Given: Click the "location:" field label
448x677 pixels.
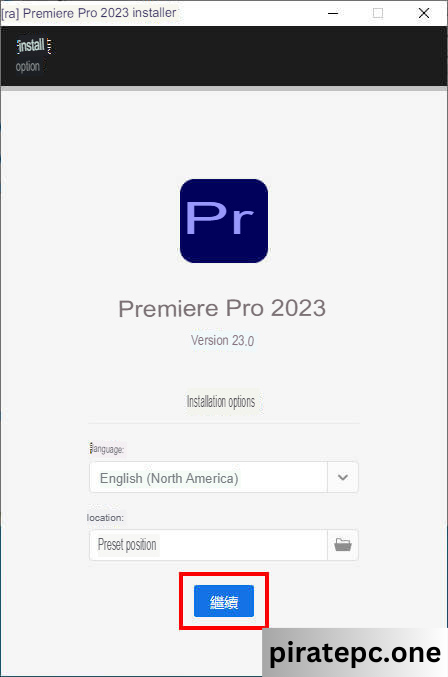Looking at the screenshot, I should click(x=105, y=517).
